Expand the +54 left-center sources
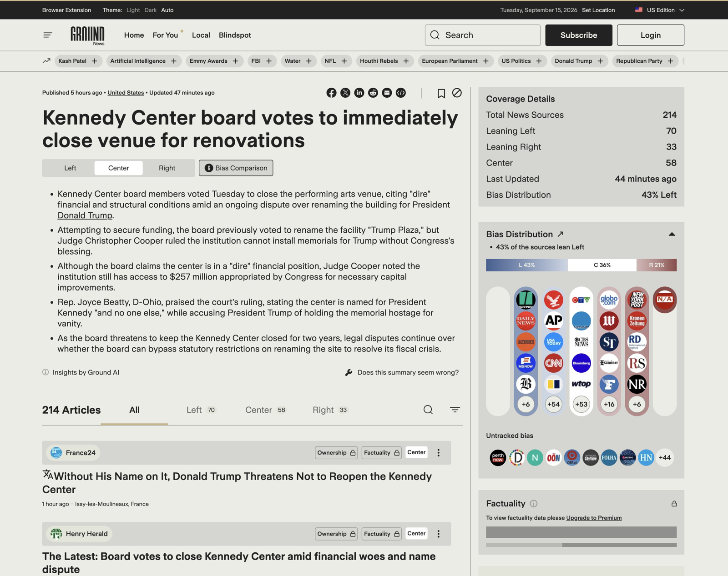 pos(554,404)
